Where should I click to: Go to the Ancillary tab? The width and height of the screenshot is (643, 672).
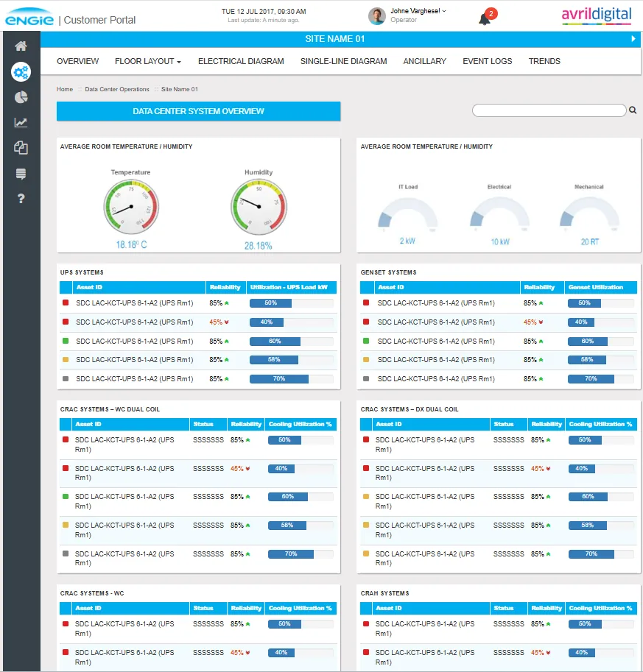[425, 61]
